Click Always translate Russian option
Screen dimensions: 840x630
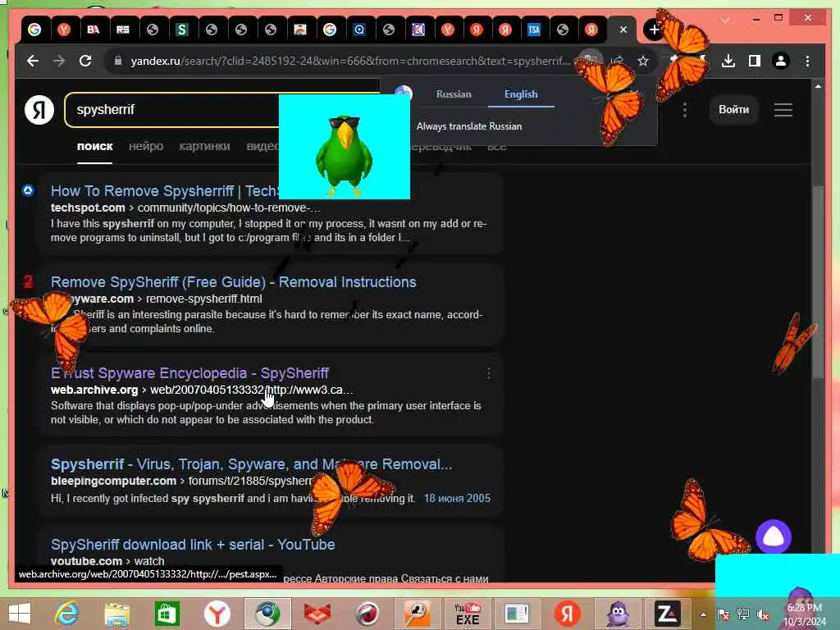(x=468, y=126)
